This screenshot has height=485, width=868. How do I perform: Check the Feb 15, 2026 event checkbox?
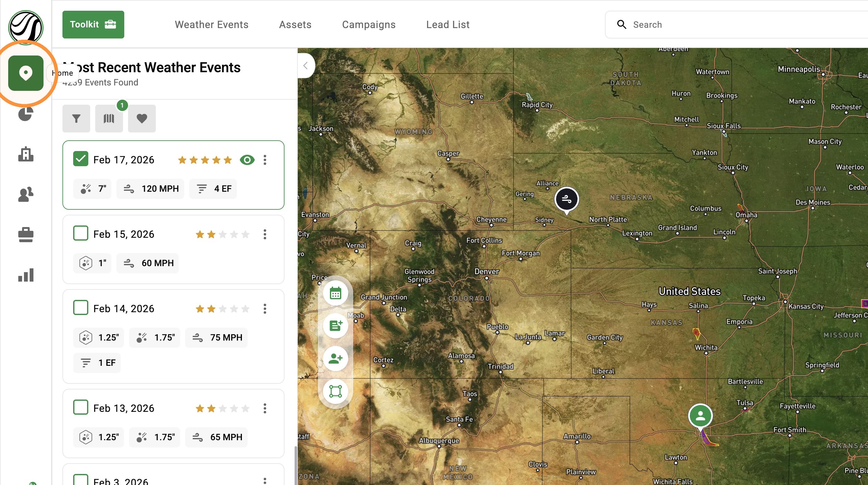coord(80,233)
